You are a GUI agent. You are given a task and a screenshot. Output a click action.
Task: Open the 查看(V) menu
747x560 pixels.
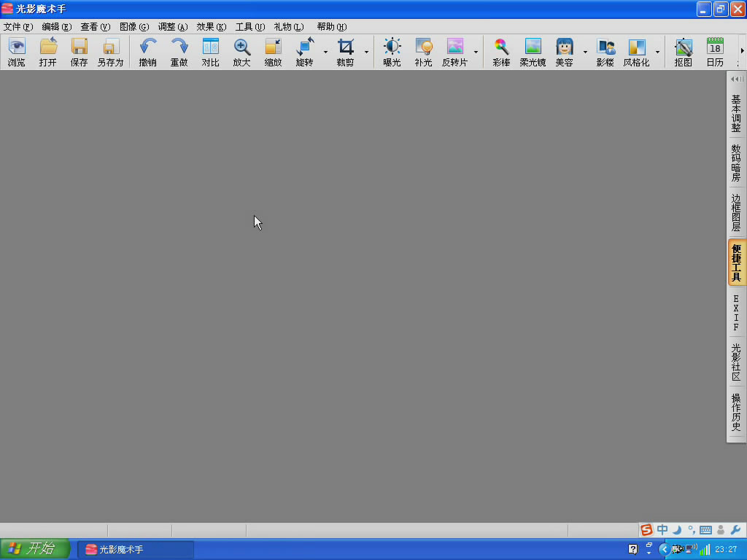tap(96, 27)
